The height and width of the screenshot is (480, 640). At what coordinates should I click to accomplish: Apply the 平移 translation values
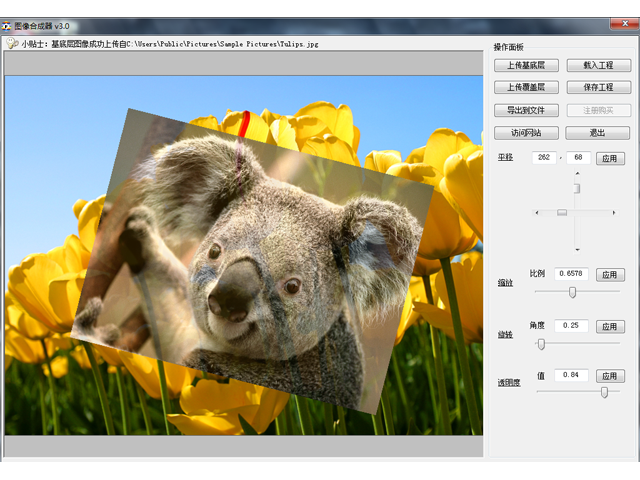tap(610, 158)
